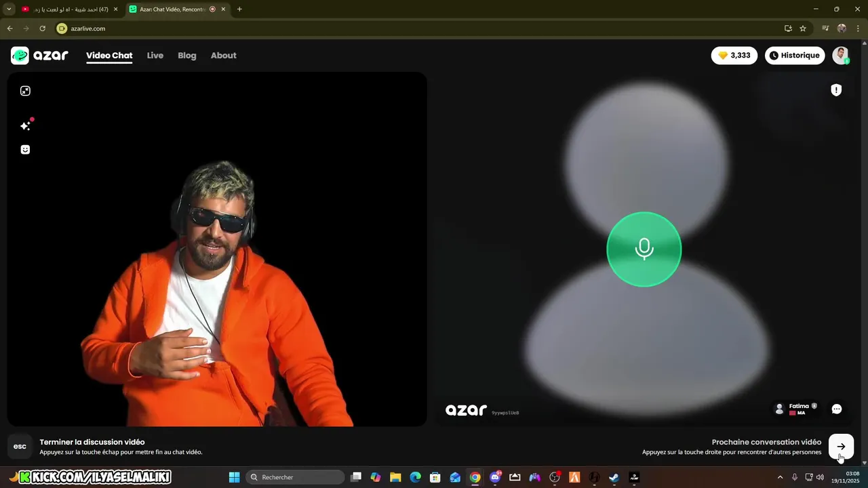Click Fatima's profile name

(799, 406)
